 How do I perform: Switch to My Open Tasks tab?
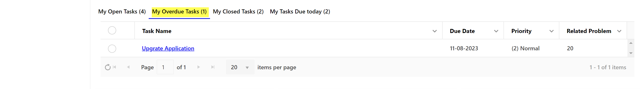pyautogui.click(x=122, y=12)
